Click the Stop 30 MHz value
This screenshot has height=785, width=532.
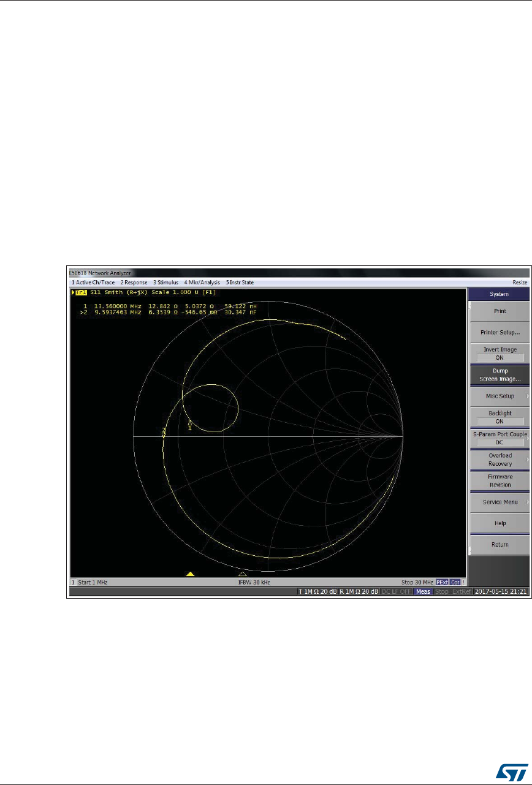point(417,582)
